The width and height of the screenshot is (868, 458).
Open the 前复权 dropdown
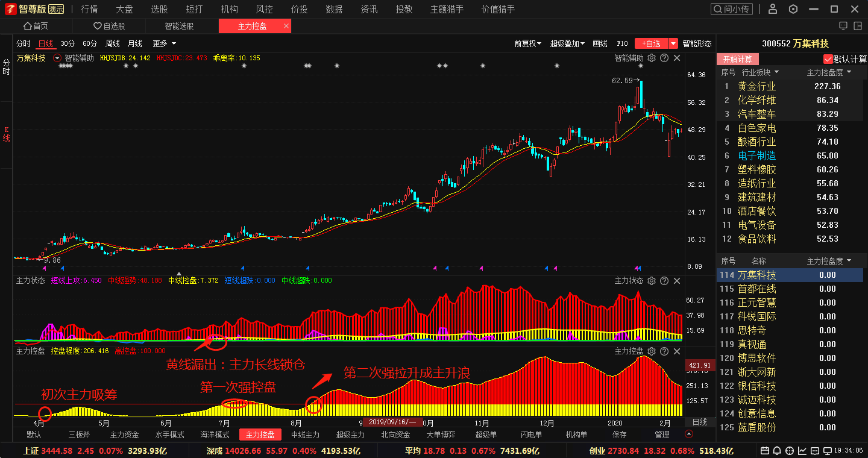coord(527,43)
